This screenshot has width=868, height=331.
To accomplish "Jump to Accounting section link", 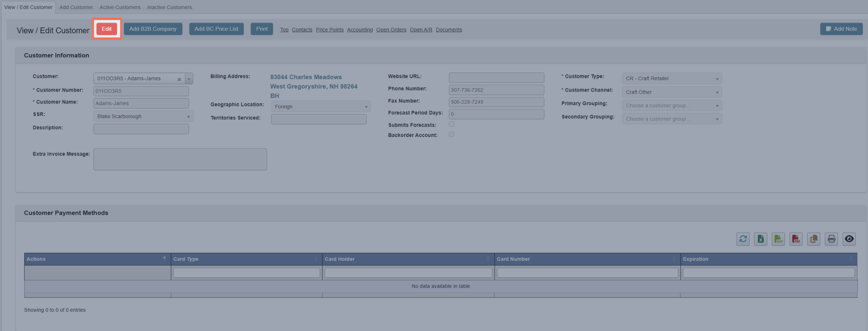I will click(360, 30).
